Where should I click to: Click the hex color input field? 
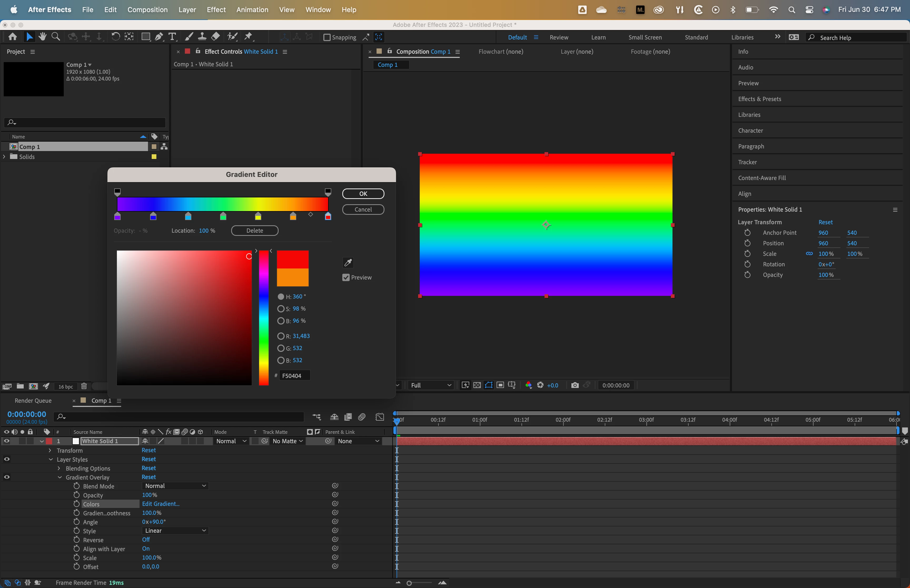click(x=294, y=376)
